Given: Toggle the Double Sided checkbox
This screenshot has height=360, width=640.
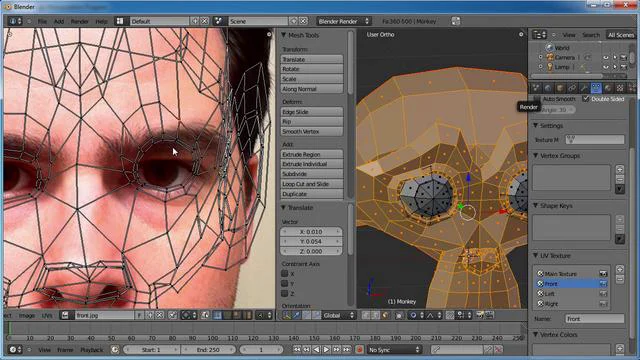Looking at the screenshot, I should [586, 99].
